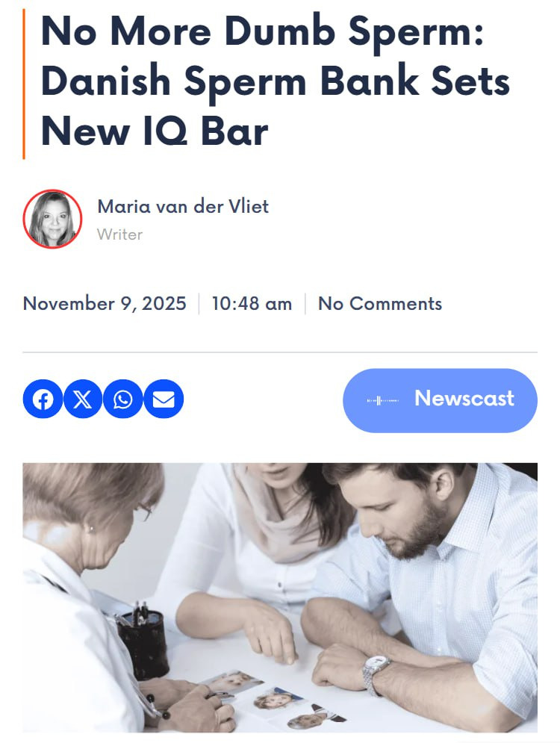The width and height of the screenshot is (560, 743).
Task: Click the 10:48 am timestamp
Action: click(252, 304)
